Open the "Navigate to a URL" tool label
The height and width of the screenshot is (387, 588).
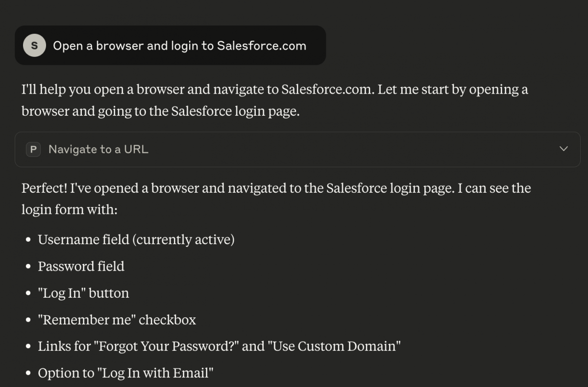[98, 150]
